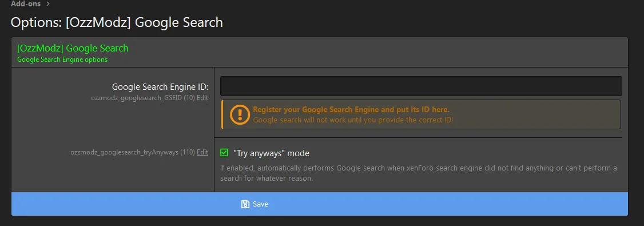Focus the Google Search Engine ID field
This screenshot has width=644, height=226.
[421, 86]
